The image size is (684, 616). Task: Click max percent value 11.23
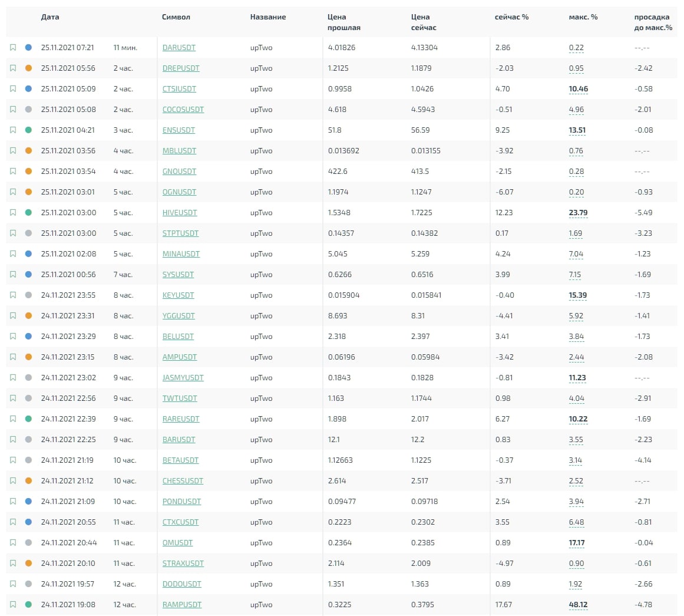tap(577, 378)
